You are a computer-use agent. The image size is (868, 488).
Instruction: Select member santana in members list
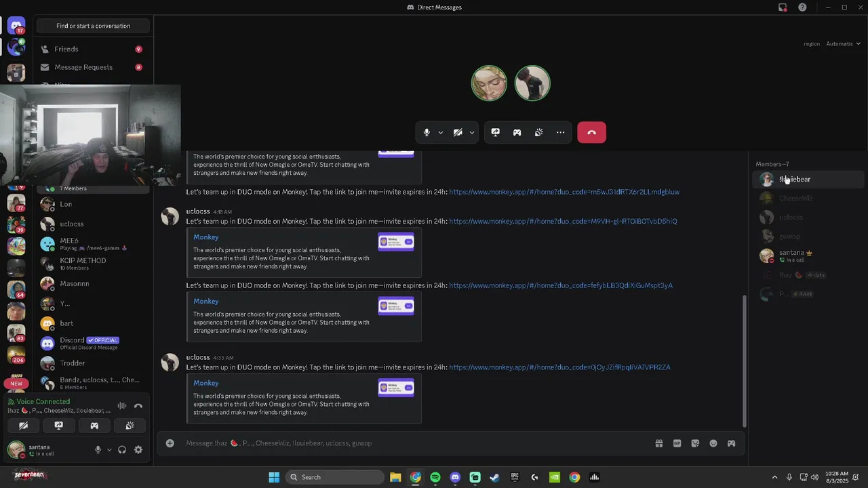pos(808,256)
